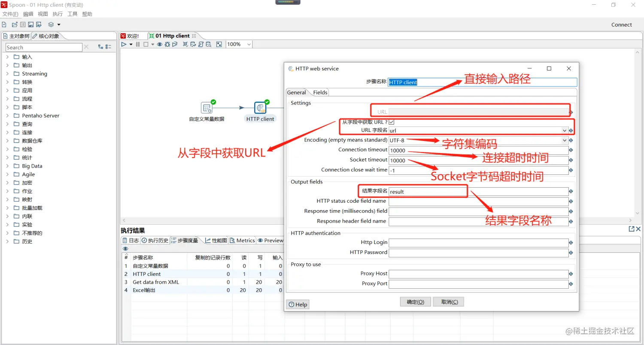This screenshot has height=345, width=644.
Task: Click the Explore database icon
Action: click(x=208, y=44)
